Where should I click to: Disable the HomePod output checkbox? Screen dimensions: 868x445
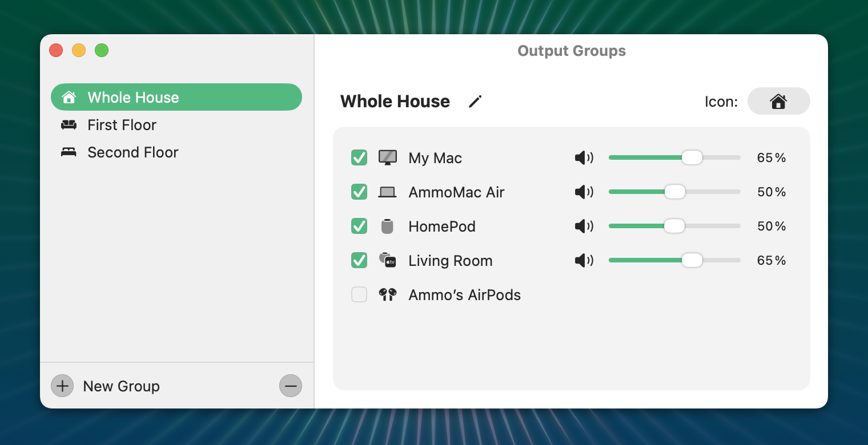click(359, 226)
